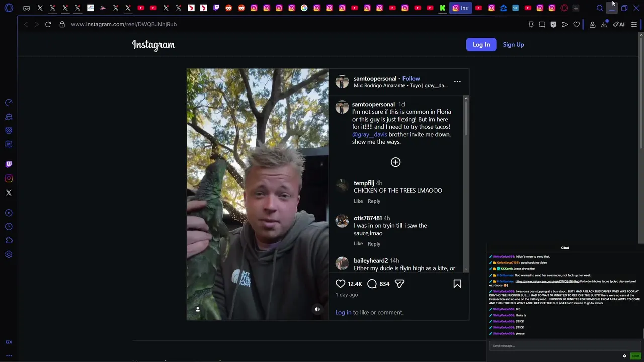Toggle the reel audio mute button

coord(317,309)
